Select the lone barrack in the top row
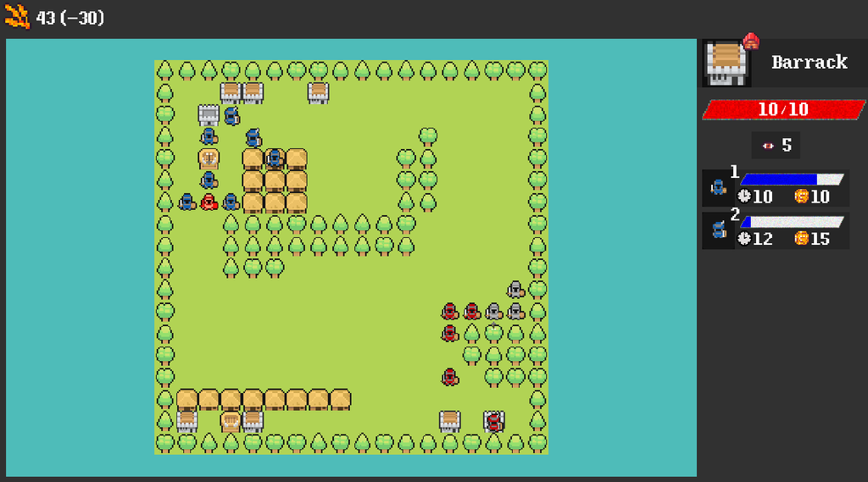868x482 pixels. (x=319, y=93)
